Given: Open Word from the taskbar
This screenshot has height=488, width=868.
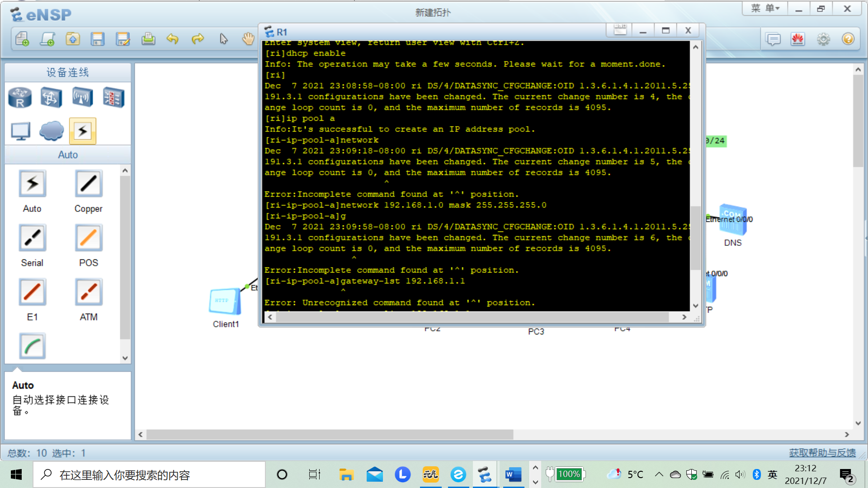Looking at the screenshot, I should point(513,474).
